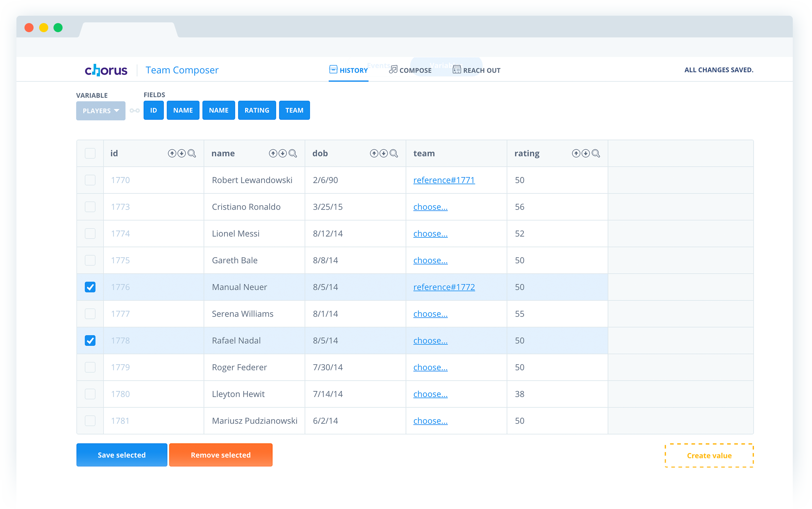Image resolution: width=812 pixels, height=509 pixels.
Task: Click the Remove selected button
Action: (221, 455)
